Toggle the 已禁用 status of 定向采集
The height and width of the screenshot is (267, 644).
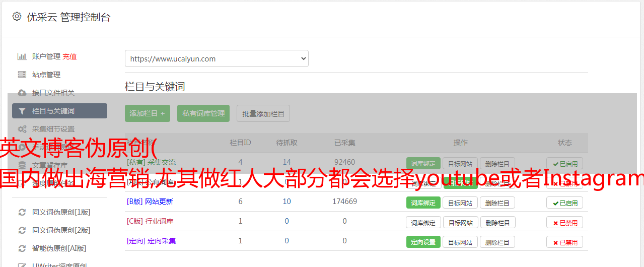coord(565,242)
